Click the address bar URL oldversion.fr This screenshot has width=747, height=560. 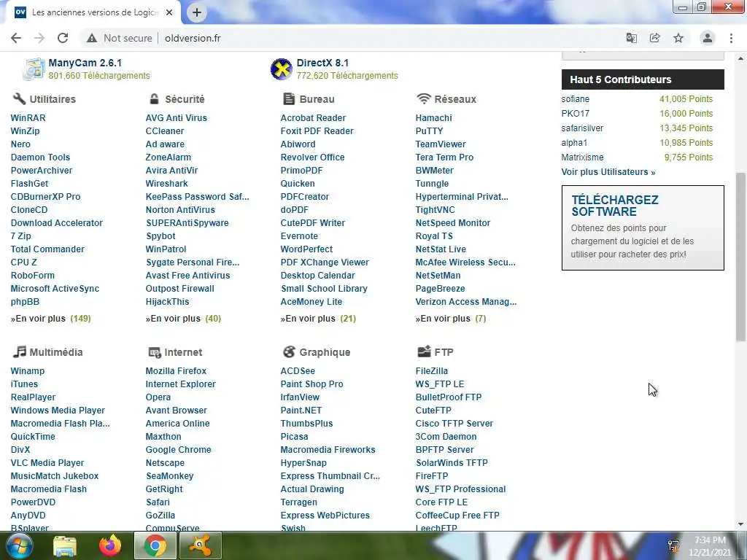point(193,38)
